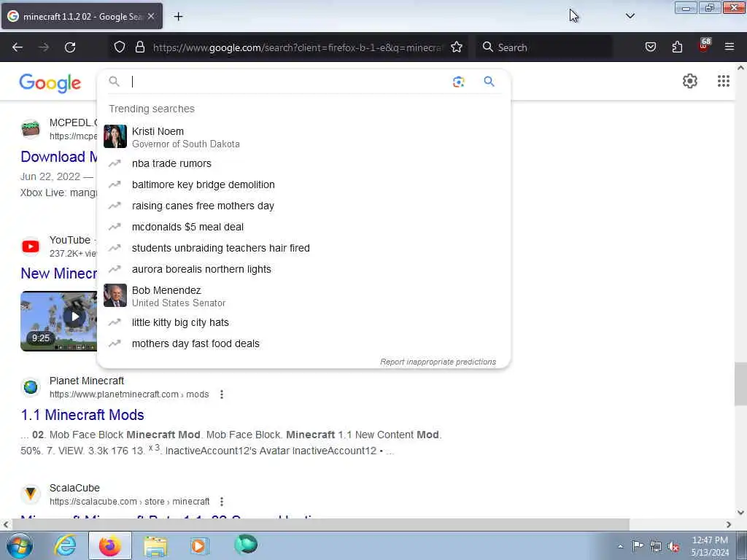This screenshot has width=747, height=560.
Task: Choose baltimore key bridge demolition suggestion
Action: pyautogui.click(x=303, y=184)
